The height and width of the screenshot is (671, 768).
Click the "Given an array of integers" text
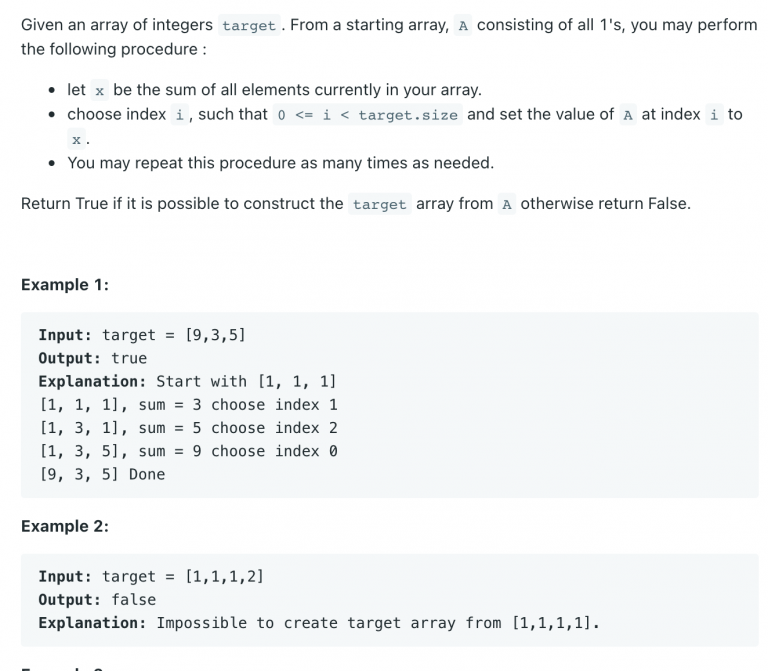point(116,25)
